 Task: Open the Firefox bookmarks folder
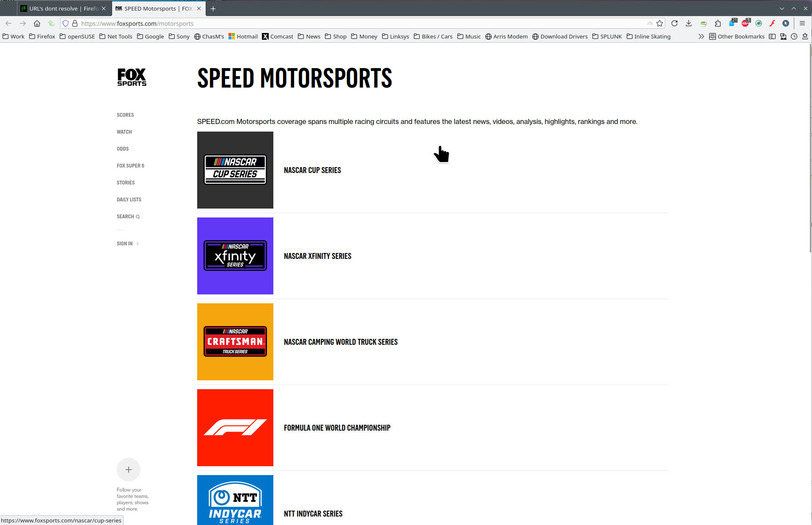pyautogui.click(x=42, y=37)
